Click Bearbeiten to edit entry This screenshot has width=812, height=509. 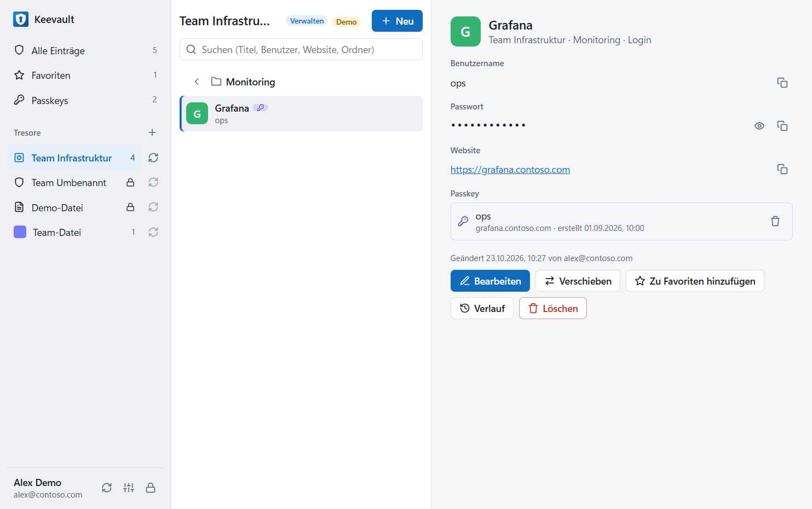(x=490, y=281)
